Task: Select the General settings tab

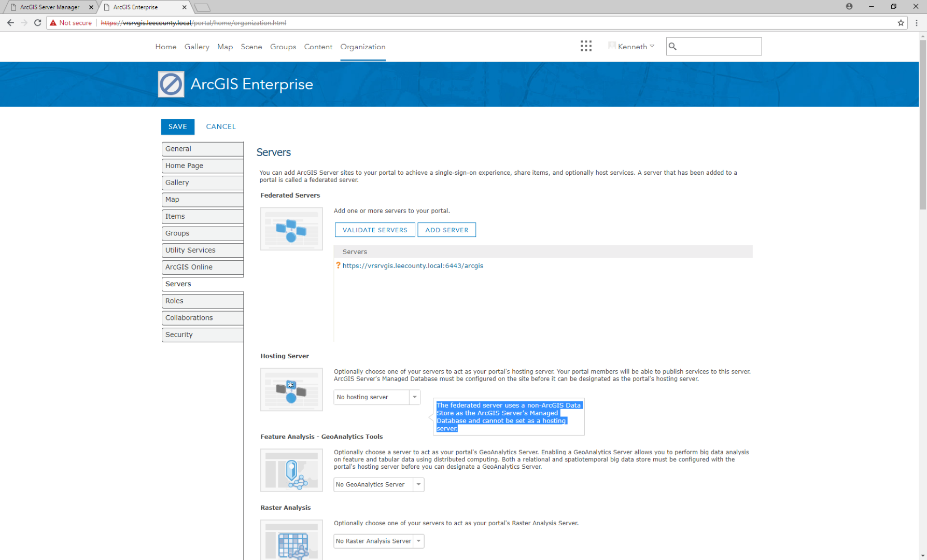Action: click(x=203, y=149)
